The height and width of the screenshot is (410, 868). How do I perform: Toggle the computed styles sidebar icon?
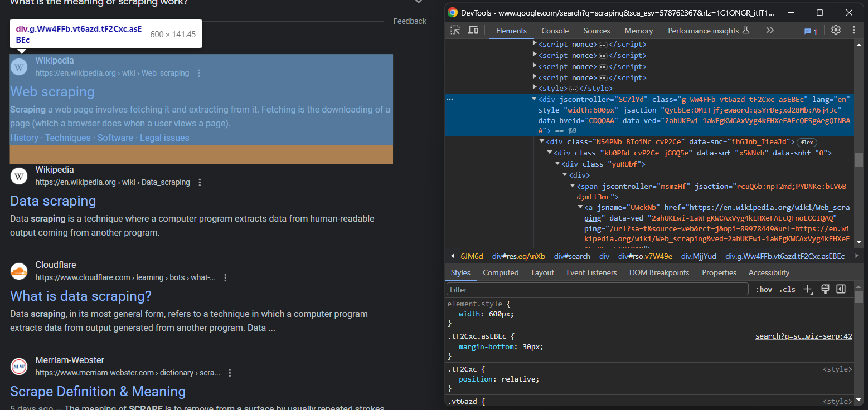(841, 289)
